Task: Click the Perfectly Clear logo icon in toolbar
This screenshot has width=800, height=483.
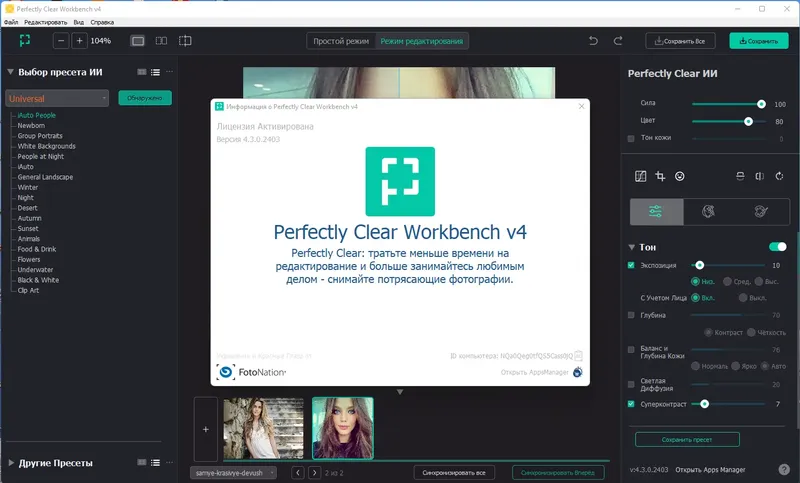Action: coord(24,40)
